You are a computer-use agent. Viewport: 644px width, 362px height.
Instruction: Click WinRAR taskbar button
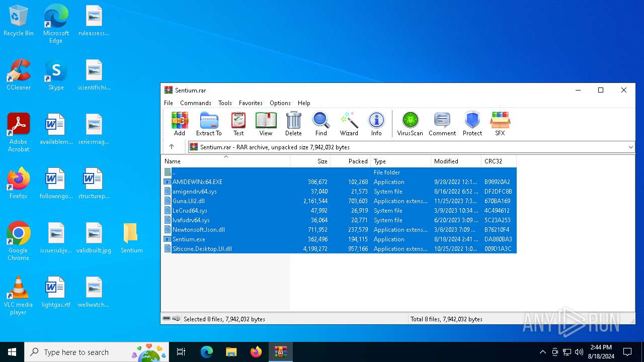pyautogui.click(x=280, y=352)
